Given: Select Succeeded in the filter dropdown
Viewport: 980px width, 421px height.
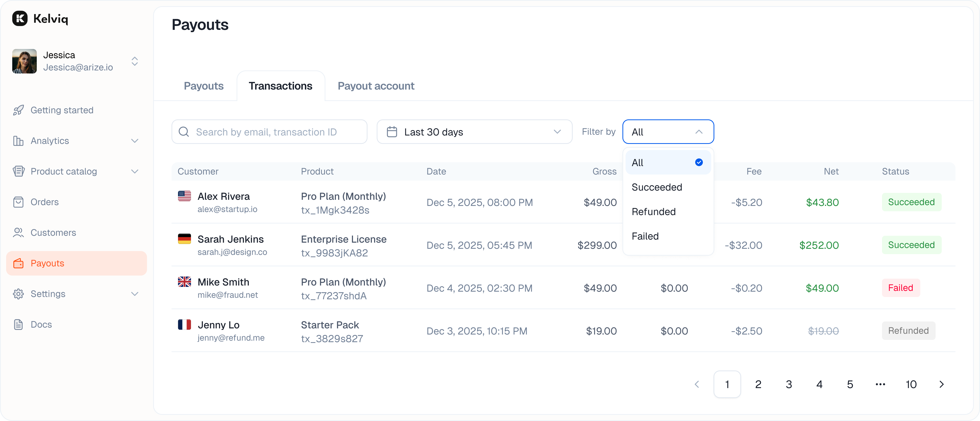Looking at the screenshot, I should (x=657, y=187).
